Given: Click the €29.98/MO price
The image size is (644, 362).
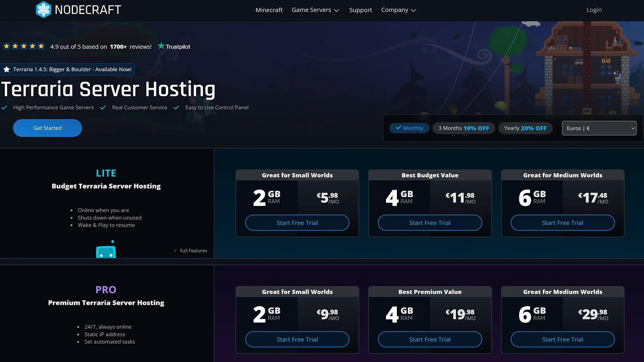Looking at the screenshot, I should point(593,314).
